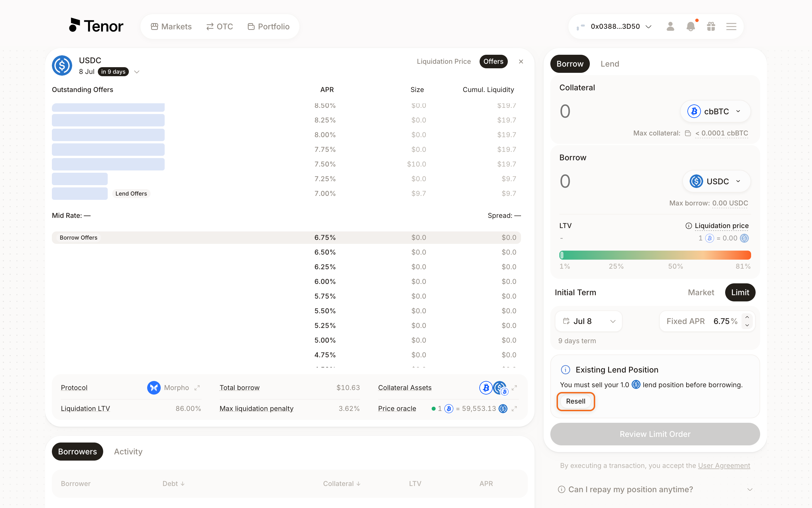This screenshot has width=812, height=508.
Task: Click the Max liquidation penalty label
Action: coord(256,409)
